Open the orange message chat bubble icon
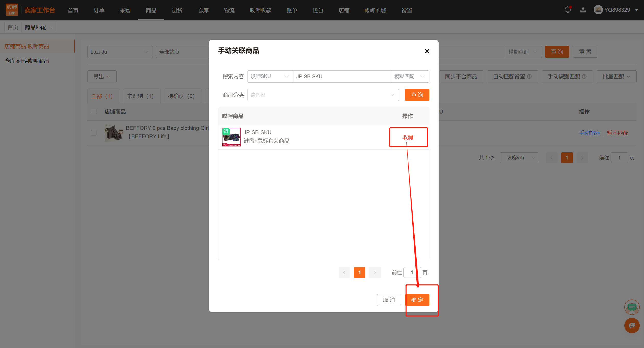The width and height of the screenshot is (644, 348). pyautogui.click(x=632, y=325)
